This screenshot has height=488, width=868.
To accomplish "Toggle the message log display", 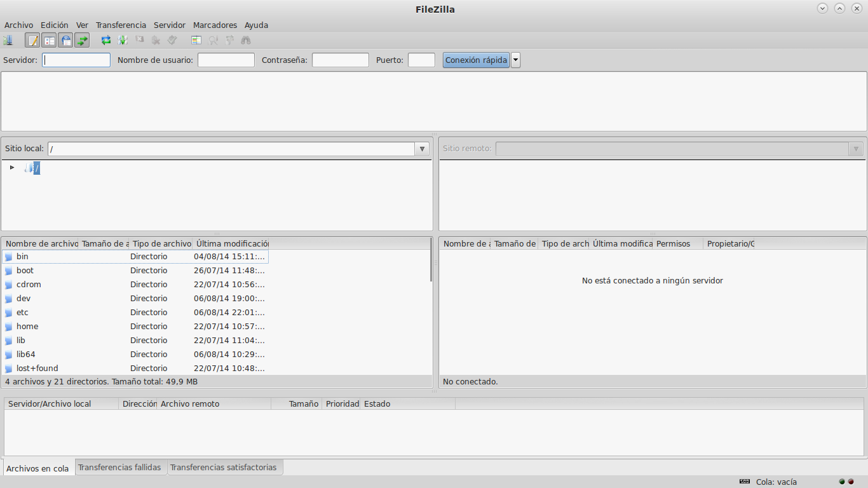I will tap(32, 41).
